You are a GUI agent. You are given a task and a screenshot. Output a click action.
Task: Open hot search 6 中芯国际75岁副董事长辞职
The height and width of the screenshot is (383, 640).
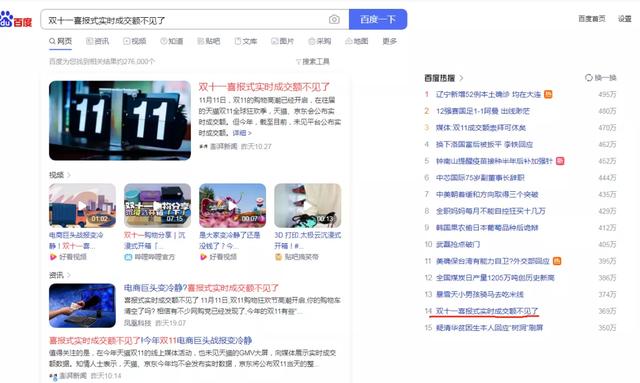click(x=480, y=178)
